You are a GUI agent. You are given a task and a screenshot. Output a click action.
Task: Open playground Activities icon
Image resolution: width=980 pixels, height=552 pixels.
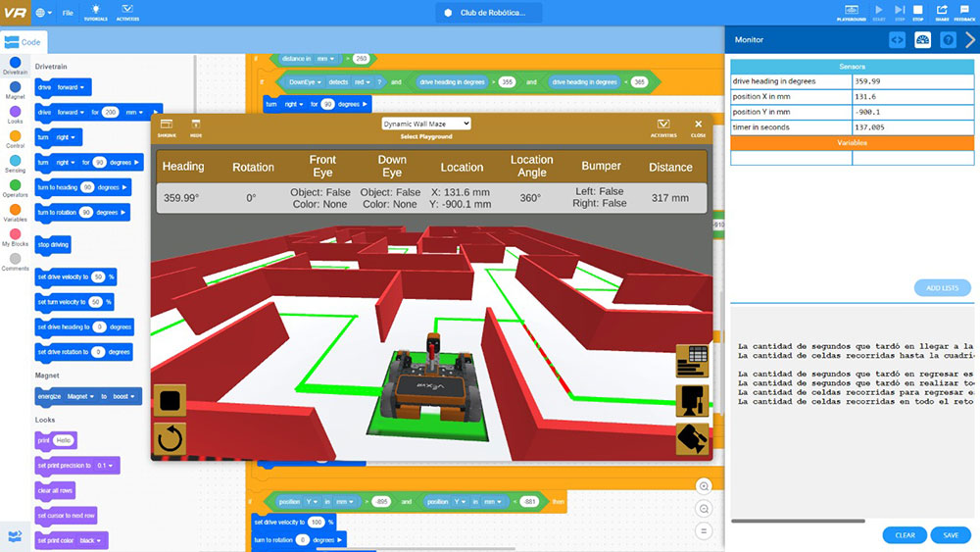tap(663, 127)
